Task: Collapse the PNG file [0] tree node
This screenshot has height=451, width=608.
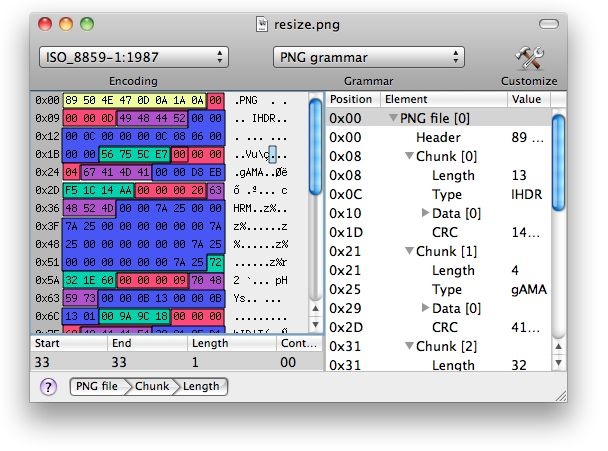Action: click(x=393, y=119)
